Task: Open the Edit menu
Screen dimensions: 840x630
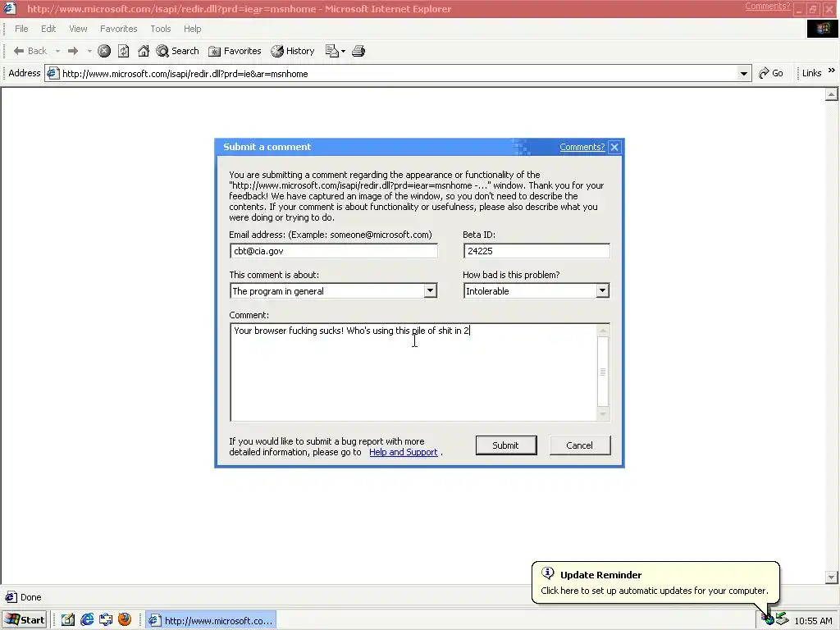Action: [48, 29]
